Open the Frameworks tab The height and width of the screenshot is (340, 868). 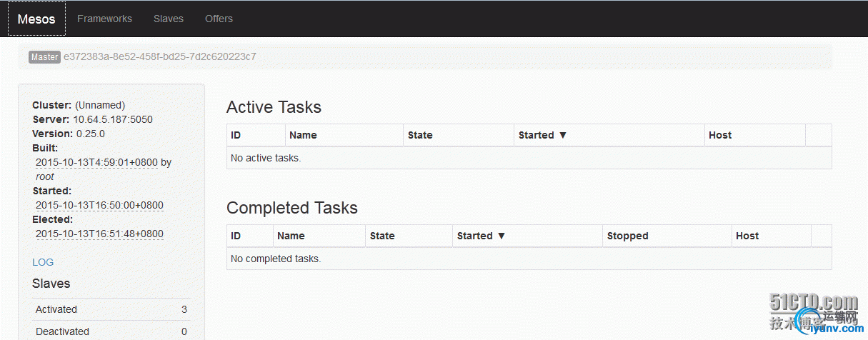tap(104, 19)
